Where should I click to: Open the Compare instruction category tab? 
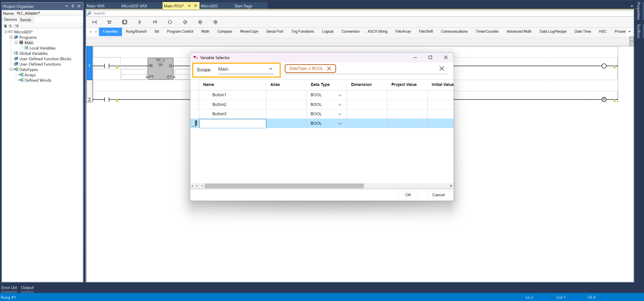(x=224, y=32)
